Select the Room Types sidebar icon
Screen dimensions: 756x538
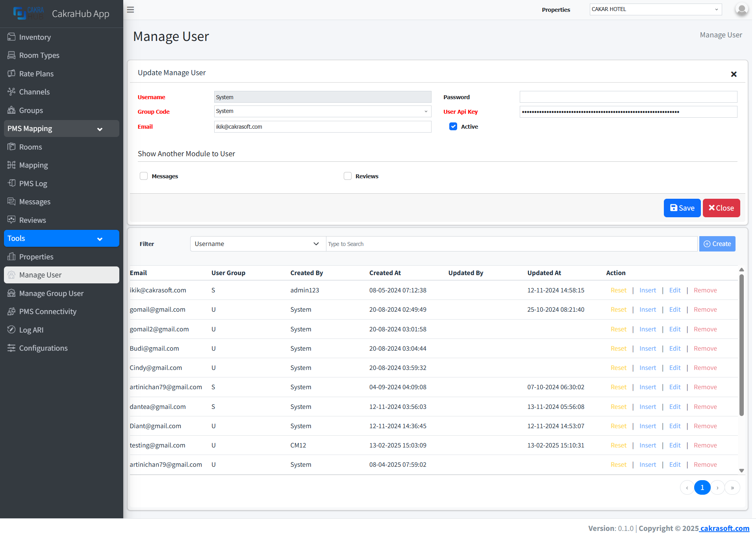[x=12, y=55]
